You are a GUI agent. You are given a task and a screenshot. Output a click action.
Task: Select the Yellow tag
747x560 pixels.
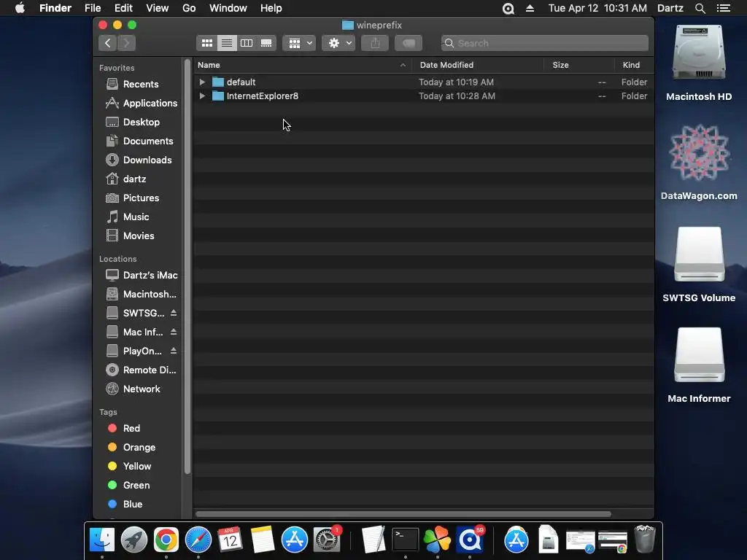pyautogui.click(x=138, y=467)
